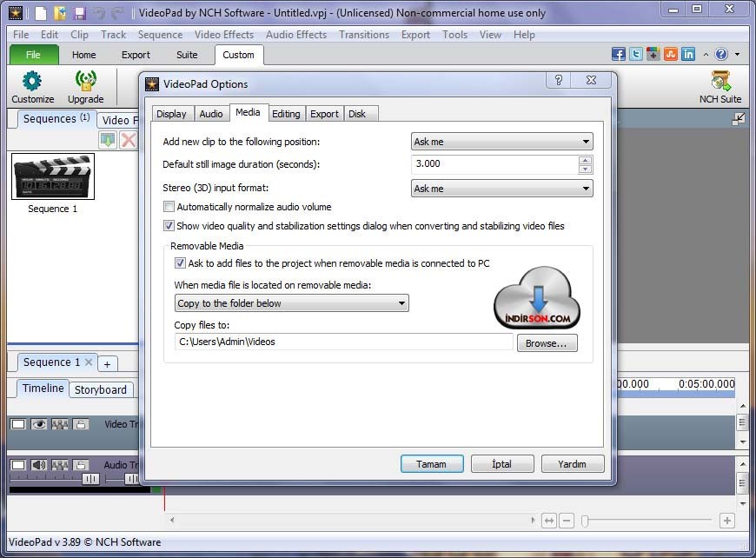The height and width of the screenshot is (558, 756).
Task: Add a new sequence with plus tab
Action: (107, 364)
